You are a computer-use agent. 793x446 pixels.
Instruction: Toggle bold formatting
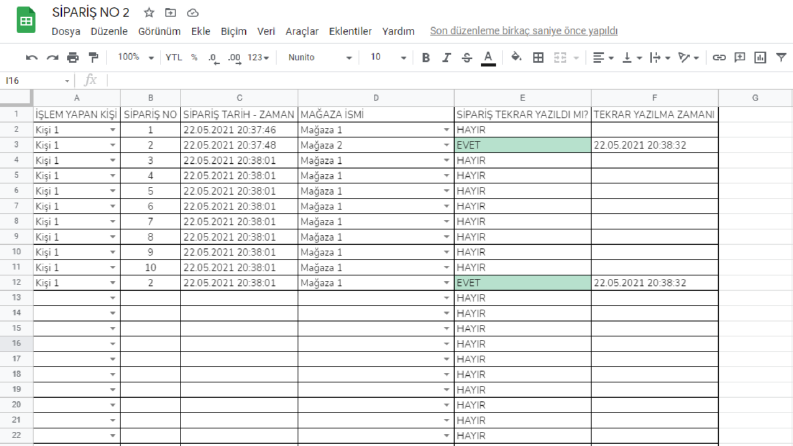click(426, 58)
